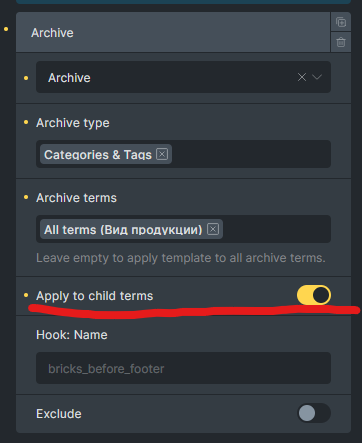
Task: Focus the Hook Name input field
Action: 183,368
